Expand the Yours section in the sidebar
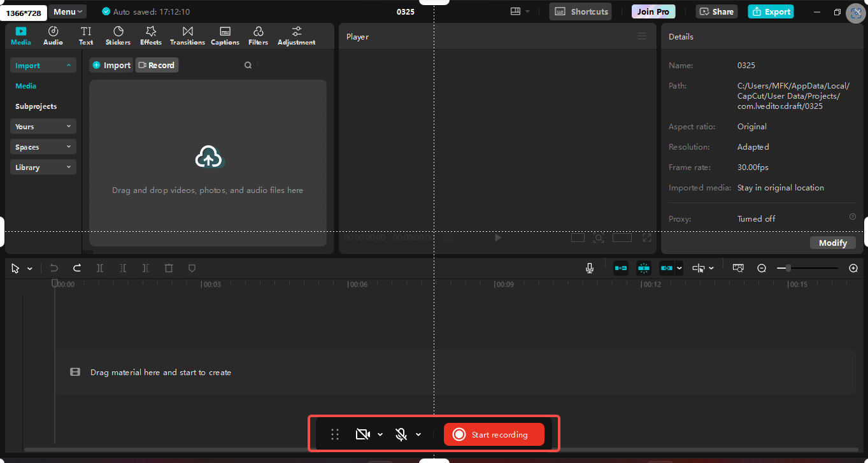Screen dimensions: 868x463 coord(43,126)
